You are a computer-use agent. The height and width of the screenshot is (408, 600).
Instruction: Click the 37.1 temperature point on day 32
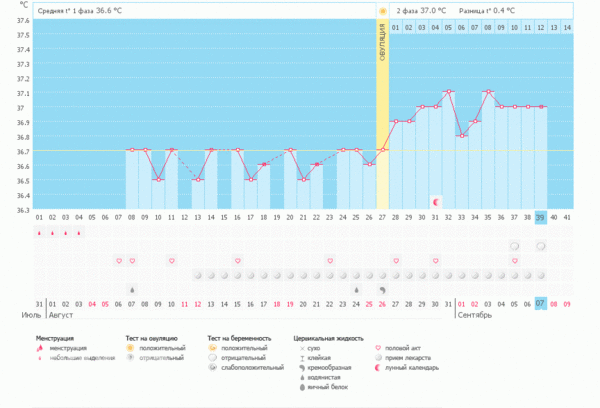click(448, 92)
